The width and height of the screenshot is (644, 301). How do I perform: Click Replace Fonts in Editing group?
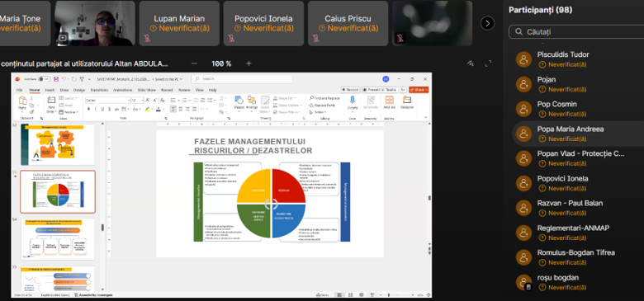322,106
